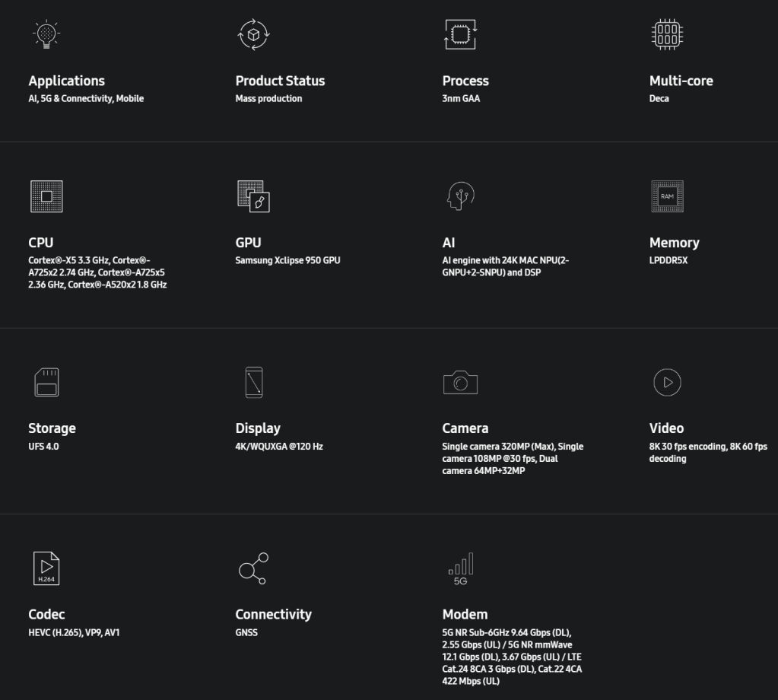Click the RAM Memory icon
This screenshot has height=700, width=778.
(667, 196)
